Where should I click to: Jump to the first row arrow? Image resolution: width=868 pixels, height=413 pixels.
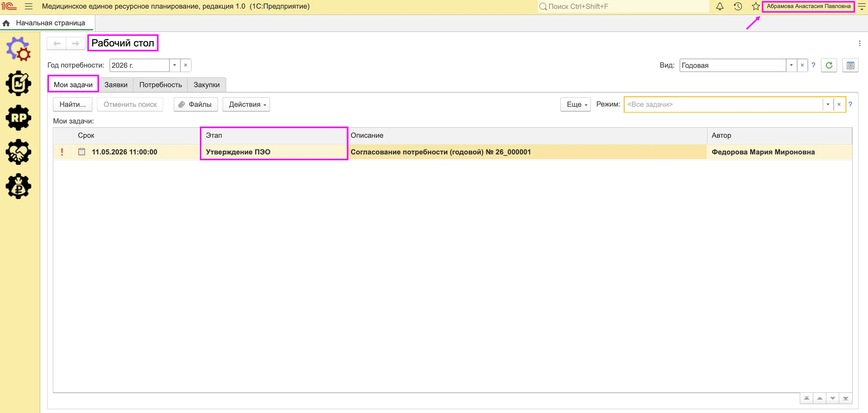coord(806,398)
